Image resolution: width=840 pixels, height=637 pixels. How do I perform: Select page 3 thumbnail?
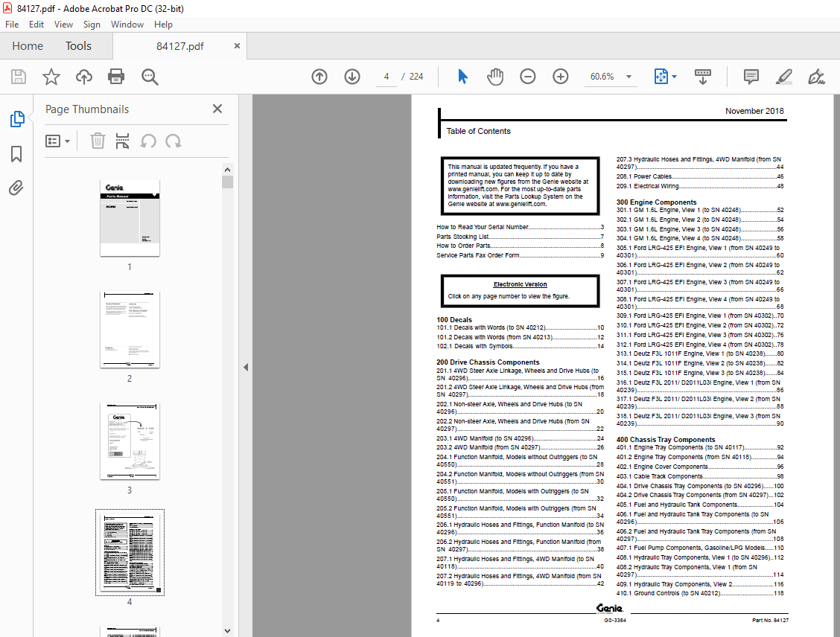click(130, 441)
